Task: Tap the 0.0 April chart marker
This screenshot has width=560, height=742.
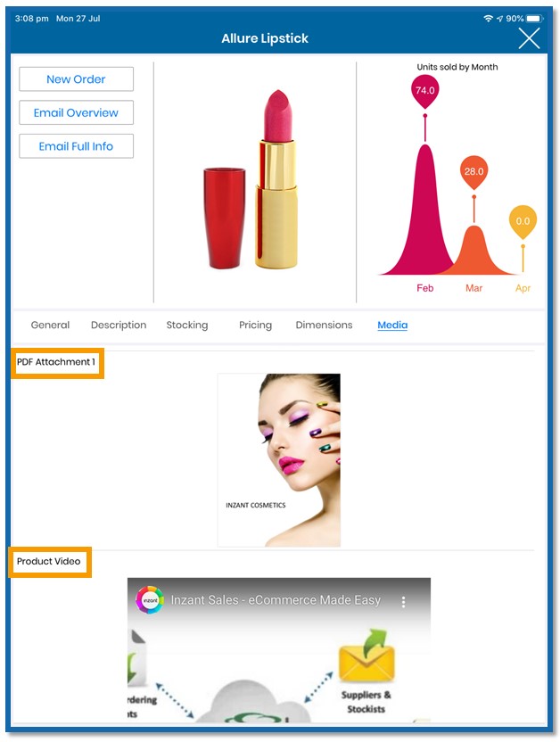Action: 523,221
